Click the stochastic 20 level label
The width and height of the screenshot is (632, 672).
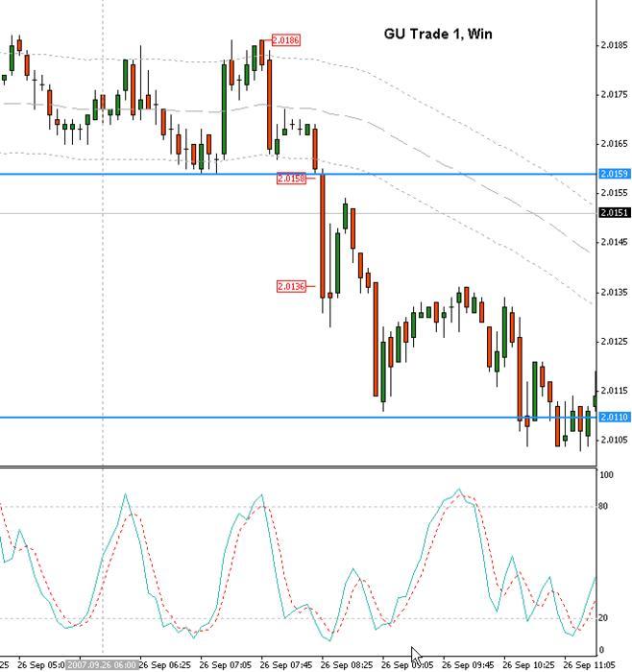point(603,618)
